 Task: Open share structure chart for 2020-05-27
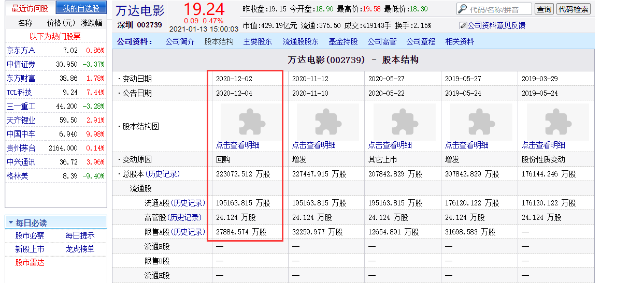pyautogui.click(x=405, y=122)
